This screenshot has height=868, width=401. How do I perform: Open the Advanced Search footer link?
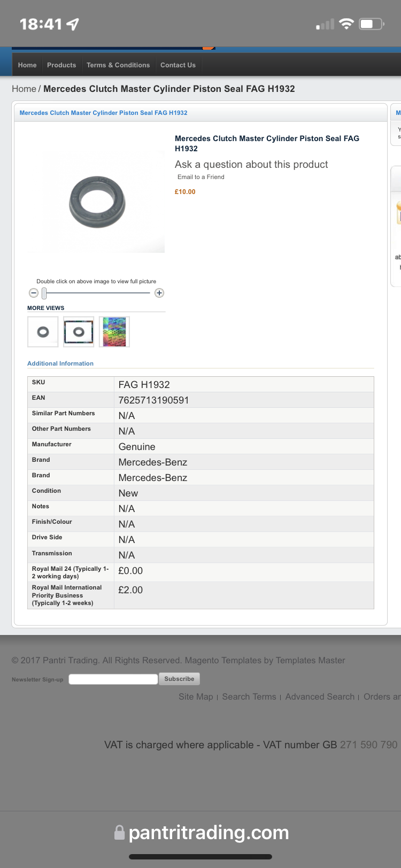(x=320, y=697)
